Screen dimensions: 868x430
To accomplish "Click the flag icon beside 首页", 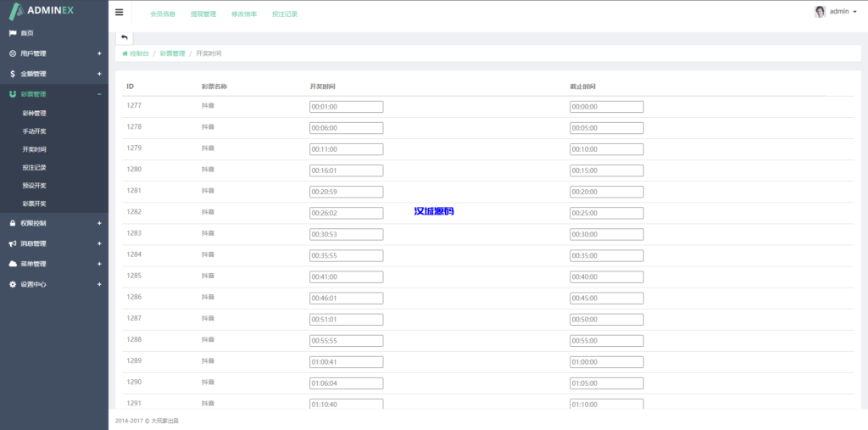I will point(13,33).
